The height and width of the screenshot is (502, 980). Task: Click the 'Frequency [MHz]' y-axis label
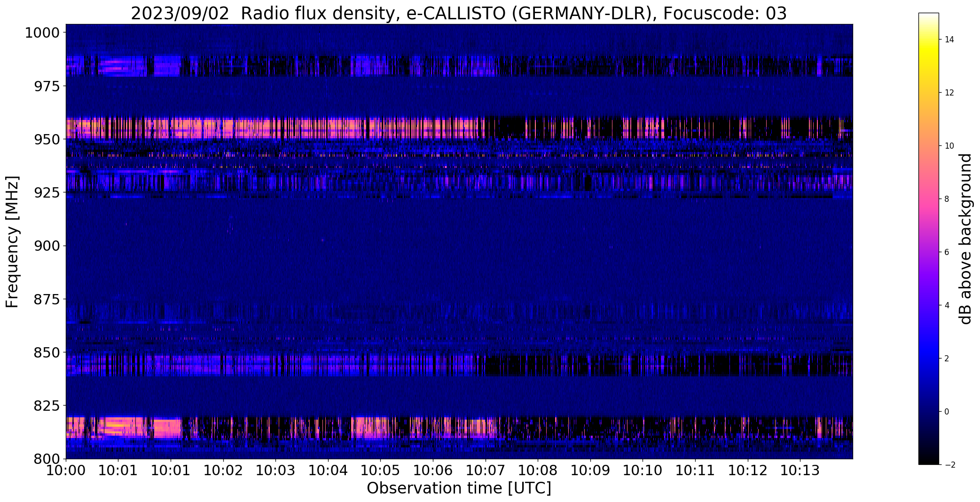coord(12,242)
